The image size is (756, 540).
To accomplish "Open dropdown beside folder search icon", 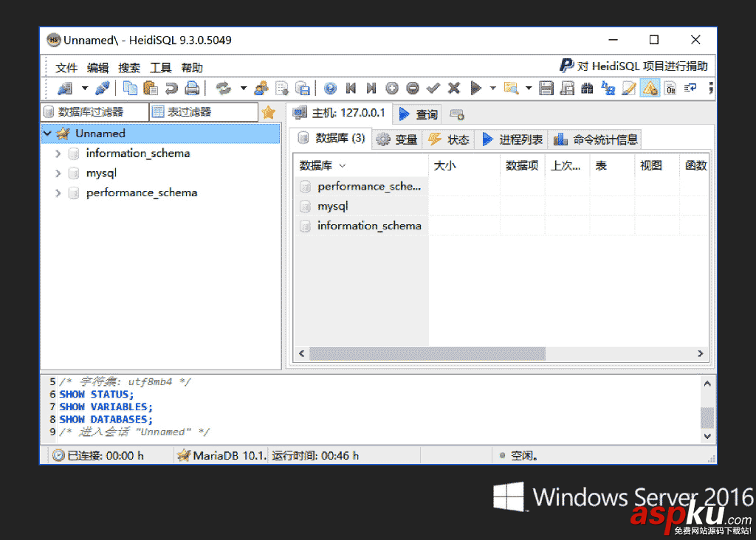I will (529, 88).
